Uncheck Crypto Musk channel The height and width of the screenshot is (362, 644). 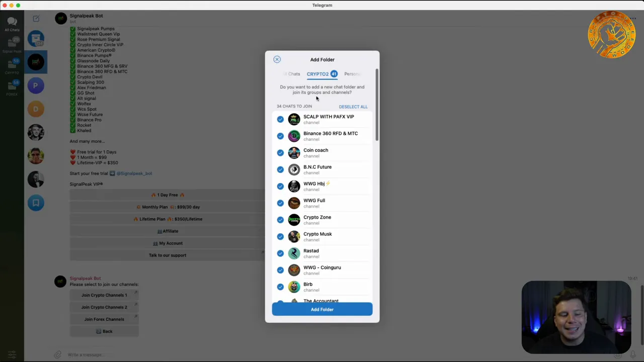point(280,236)
